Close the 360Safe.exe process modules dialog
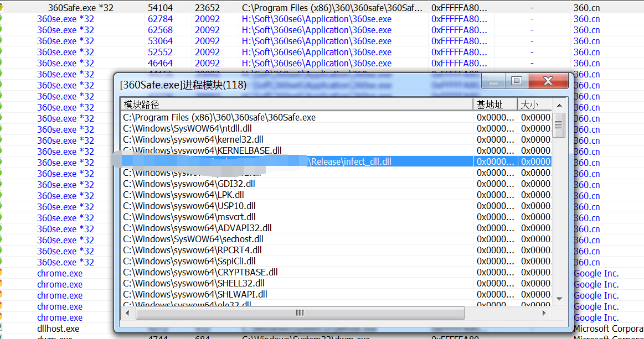Image resolution: width=644 pixels, height=339 pixels. point(548,81)
